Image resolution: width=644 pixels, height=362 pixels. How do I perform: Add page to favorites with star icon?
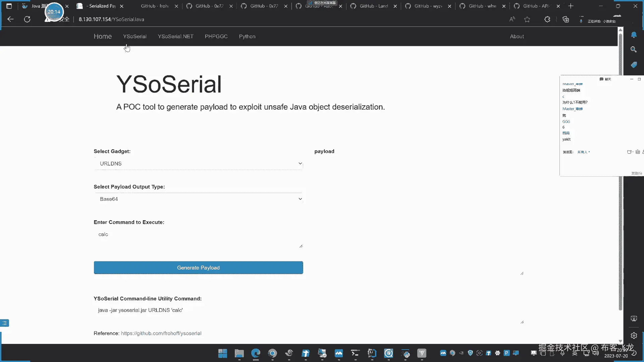point(527,19)
